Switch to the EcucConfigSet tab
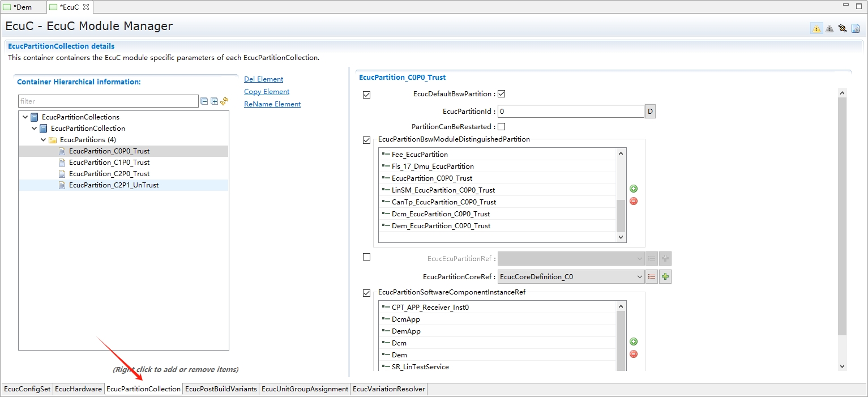 click(x=27, y=389)
